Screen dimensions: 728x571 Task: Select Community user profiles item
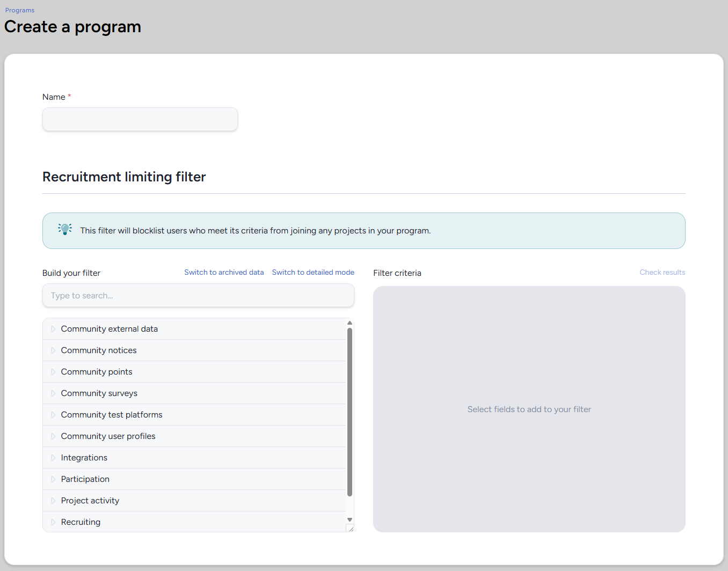coord(108,436)
